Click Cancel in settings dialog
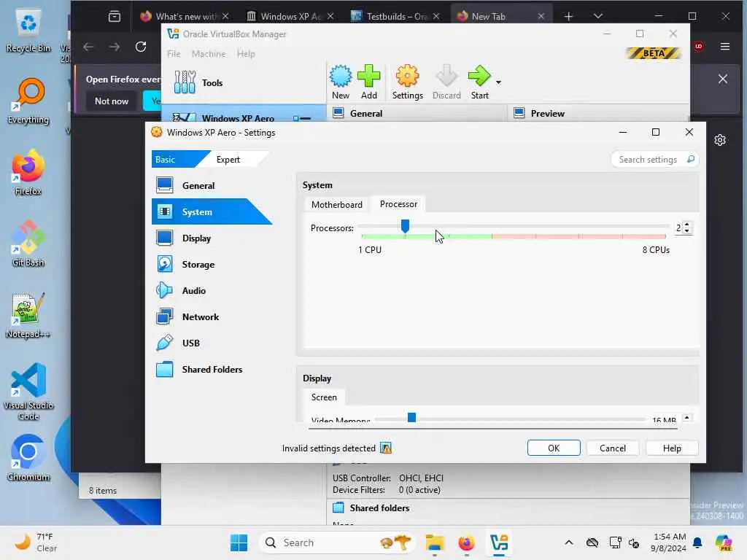 [x=613, y=448]
